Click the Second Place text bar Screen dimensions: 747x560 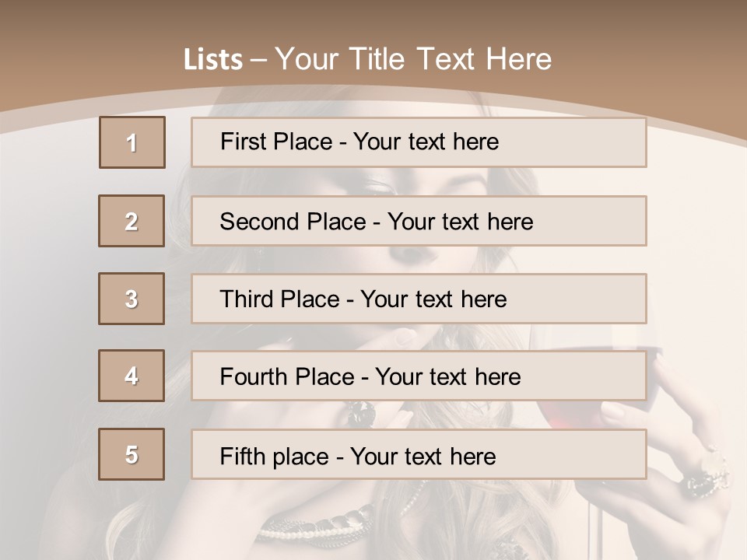pyautogui.click(x=419, y=221)
